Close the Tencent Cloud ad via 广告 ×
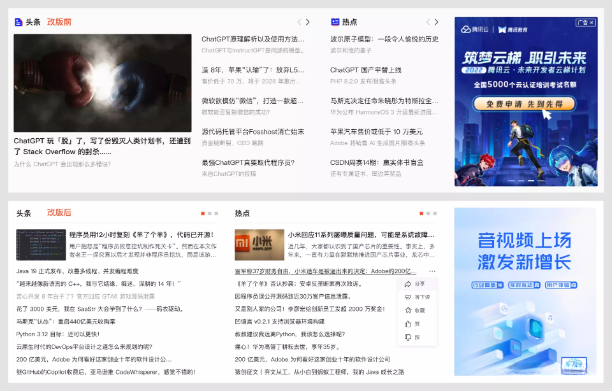 click(585, 23)
